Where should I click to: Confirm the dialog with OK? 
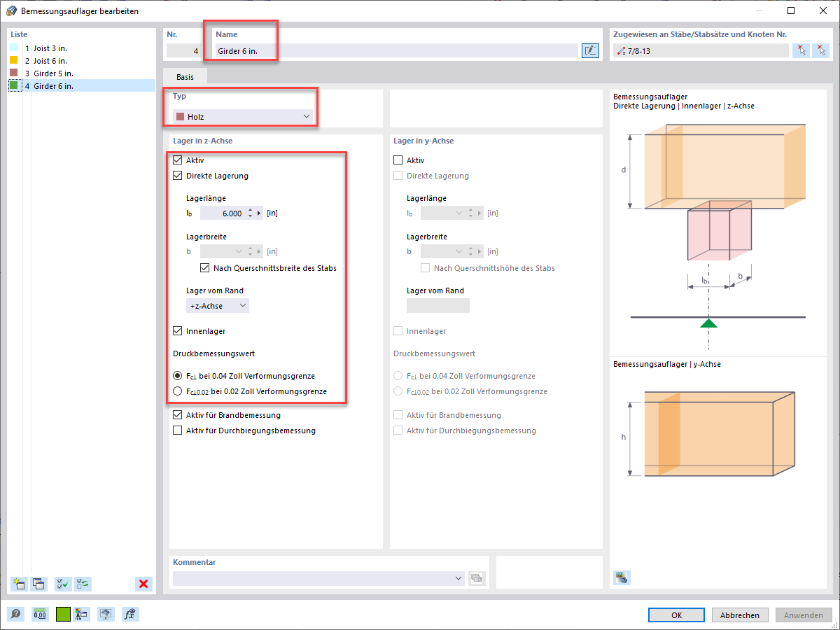[x=675, y=615]
